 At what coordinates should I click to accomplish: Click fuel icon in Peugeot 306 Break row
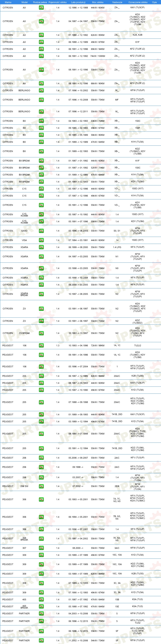click(41, 539)
